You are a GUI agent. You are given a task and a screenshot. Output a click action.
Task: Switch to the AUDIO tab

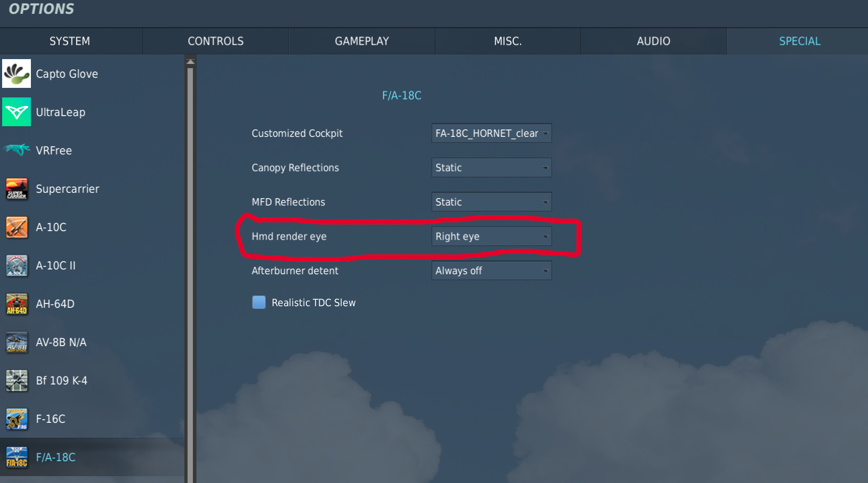pyautogui.click(x=654, y=41)
